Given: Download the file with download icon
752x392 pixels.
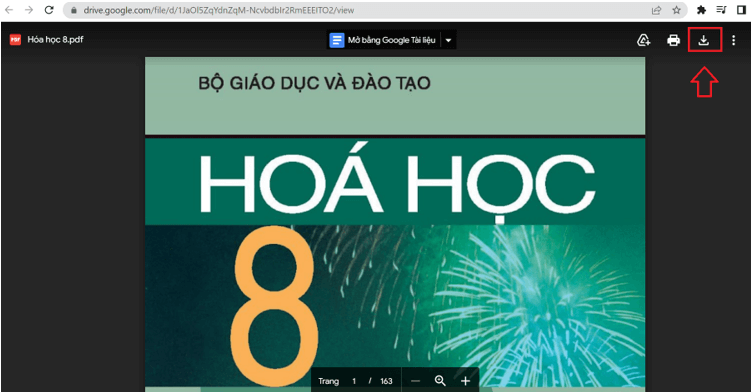Looking at the screenshot, I should click(704, 40).
